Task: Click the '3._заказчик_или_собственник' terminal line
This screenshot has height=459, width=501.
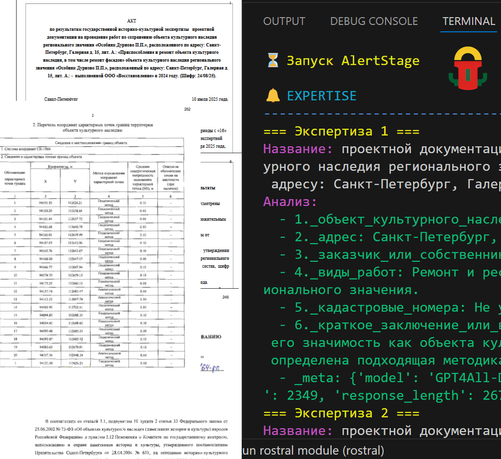Action: (x=390, y=255)
